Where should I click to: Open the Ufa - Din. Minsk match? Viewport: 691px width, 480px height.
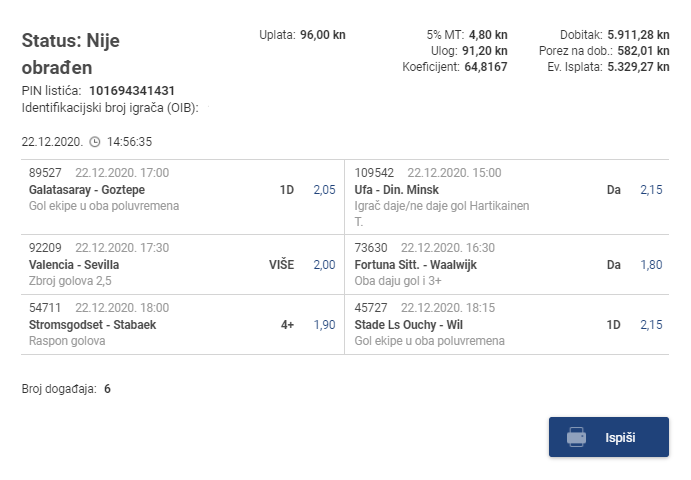pos(397,189)
